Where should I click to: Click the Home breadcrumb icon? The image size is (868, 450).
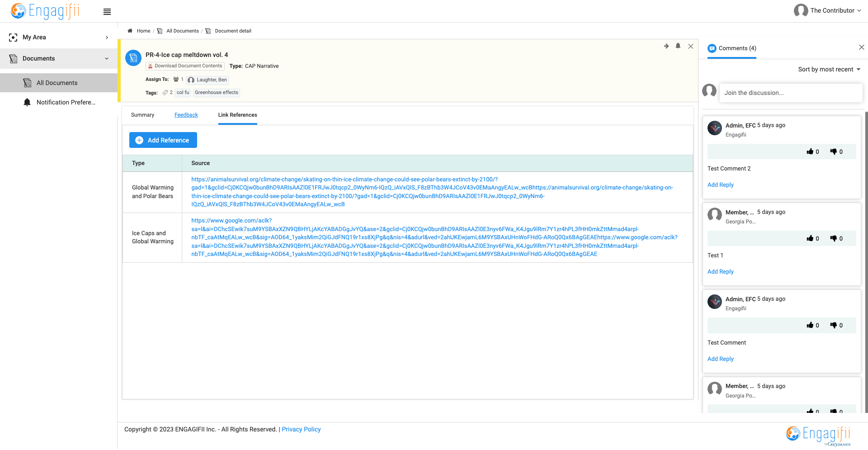coord(130,31)
